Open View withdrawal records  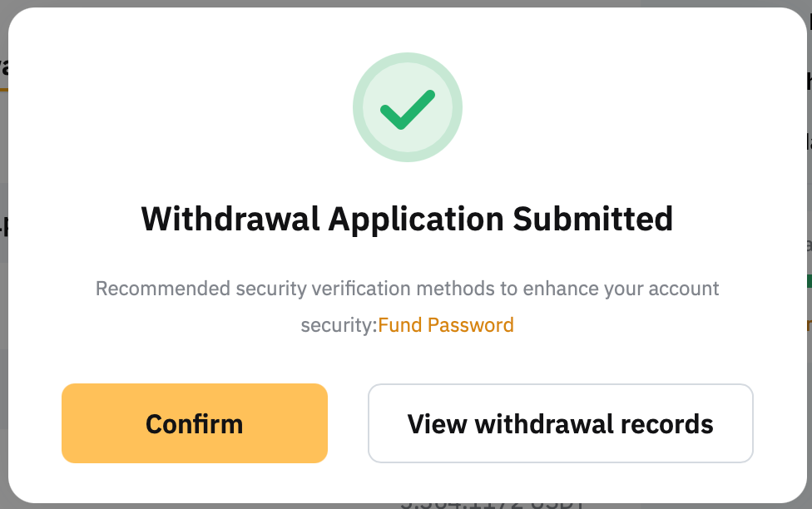[560, 423]
